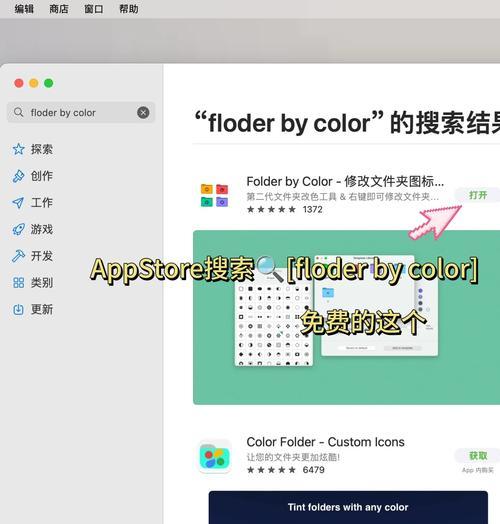
Task: Open the 帮助 menu in the menu bar
Action: click(x=129, y=9)
